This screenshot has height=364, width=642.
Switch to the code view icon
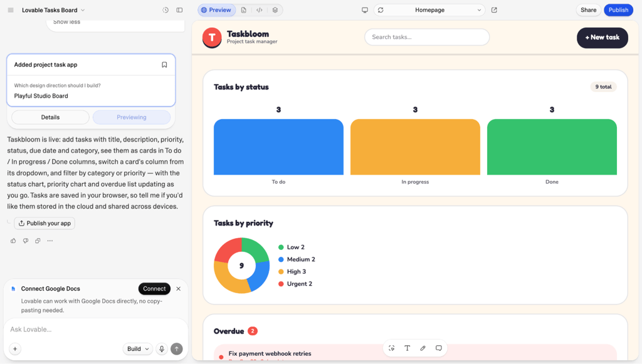pyautogui.click(x=259, y=10)
